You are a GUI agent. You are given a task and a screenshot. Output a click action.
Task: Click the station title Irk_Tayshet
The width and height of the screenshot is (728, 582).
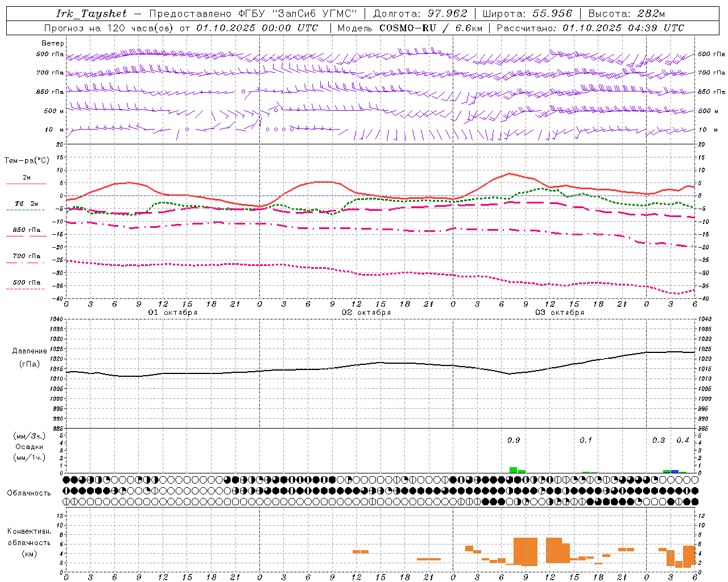click(91, 14)
